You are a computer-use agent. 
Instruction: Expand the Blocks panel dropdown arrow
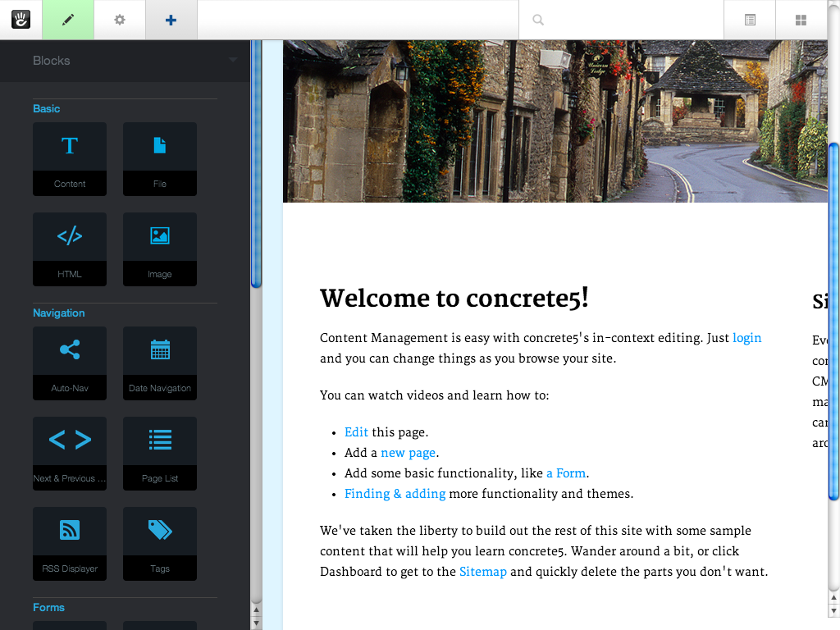(x=232, y=60)
